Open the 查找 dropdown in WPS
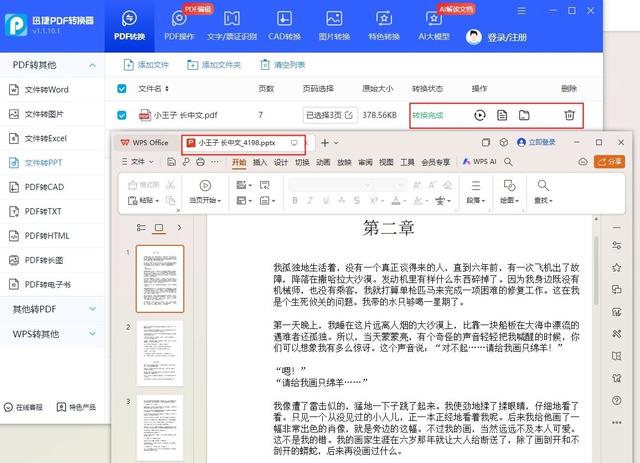Image resolution: width=640 pixels, height=463 pixels. [543, 192]
